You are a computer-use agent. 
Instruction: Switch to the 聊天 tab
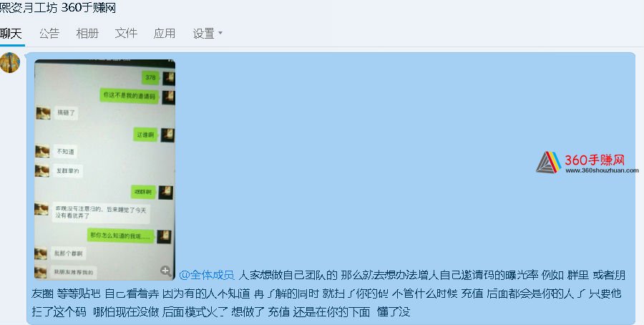point(11,33)
